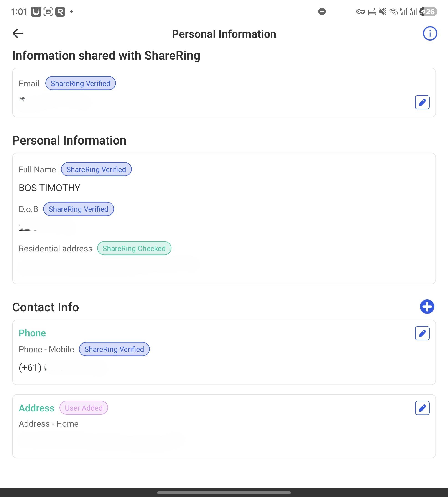Open the info circle icon
448x497 pixels.
(x=430, y=33)
